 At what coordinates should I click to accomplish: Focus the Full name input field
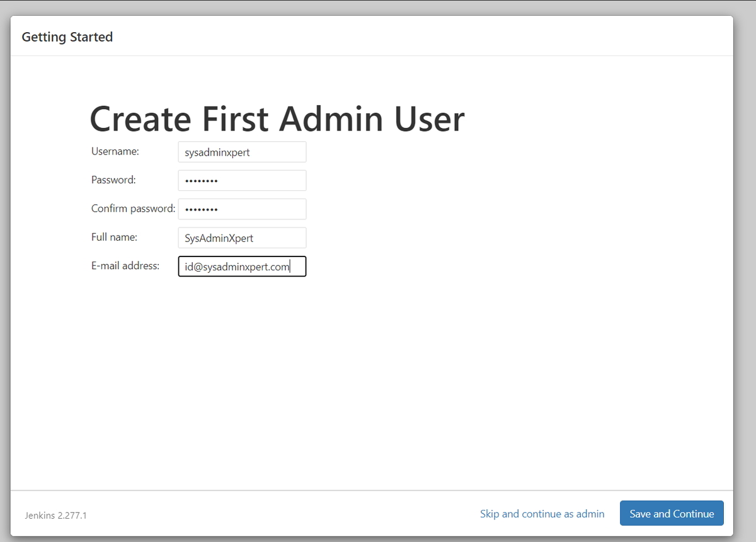(242, 238)
